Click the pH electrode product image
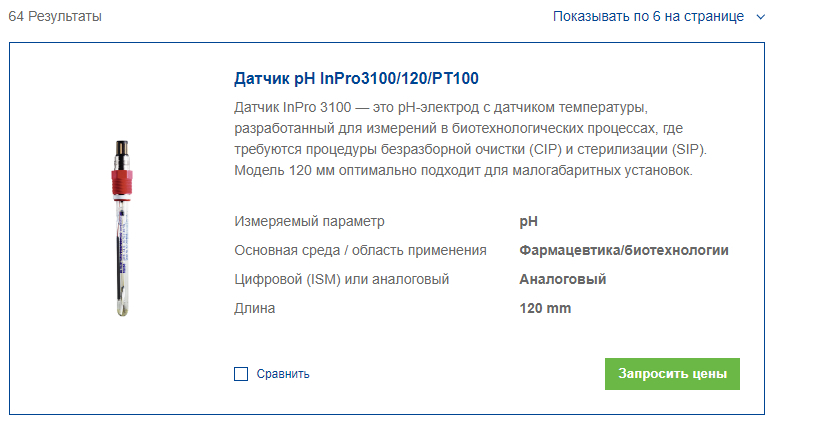Viewport: 824px width, 425px height. [x=121, y=230]
